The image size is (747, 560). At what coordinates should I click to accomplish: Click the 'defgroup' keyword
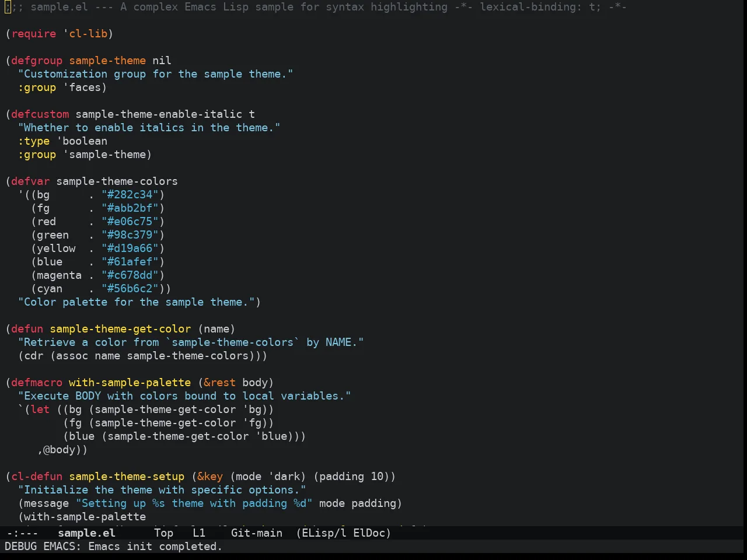coord(37,61)
